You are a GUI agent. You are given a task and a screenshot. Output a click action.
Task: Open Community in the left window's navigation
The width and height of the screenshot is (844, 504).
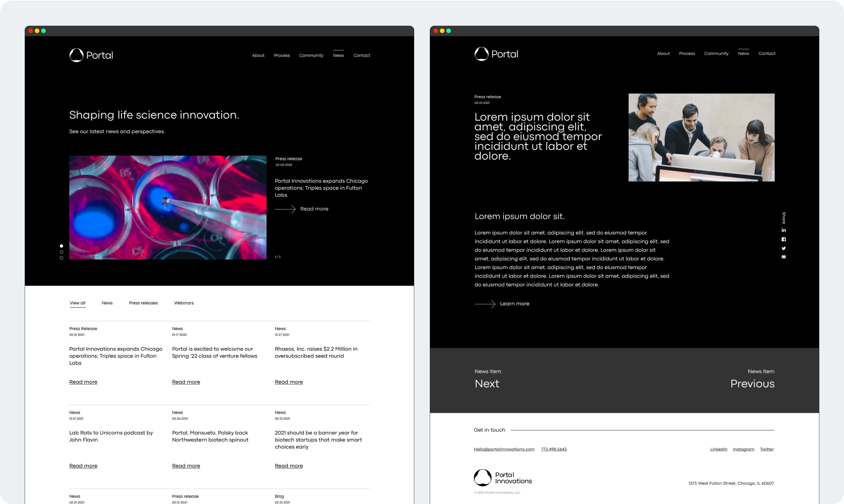tap(311, 55)
